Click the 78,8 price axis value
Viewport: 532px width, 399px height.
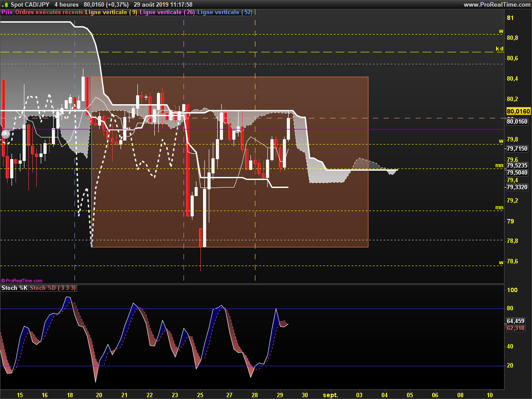pyautogui.click(x=512, y=241)
